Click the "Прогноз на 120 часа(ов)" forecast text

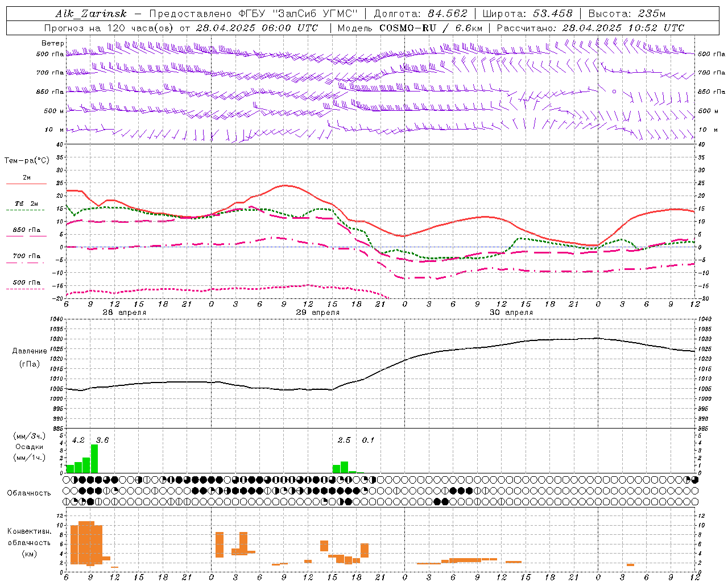coord(109,28)
